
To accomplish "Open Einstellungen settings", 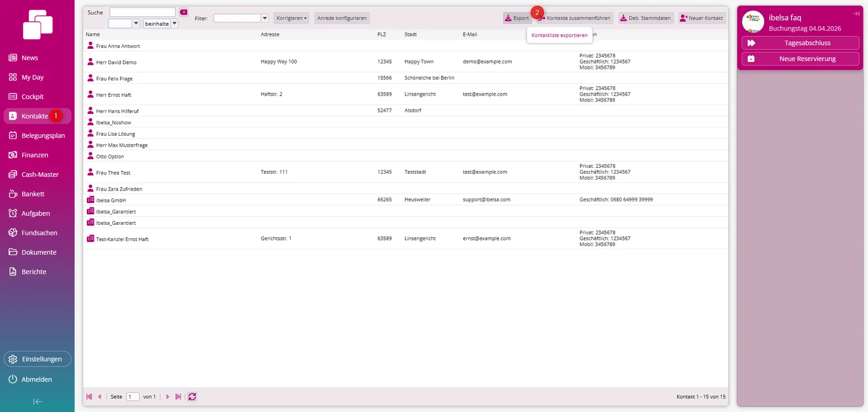I will point(37,359).
